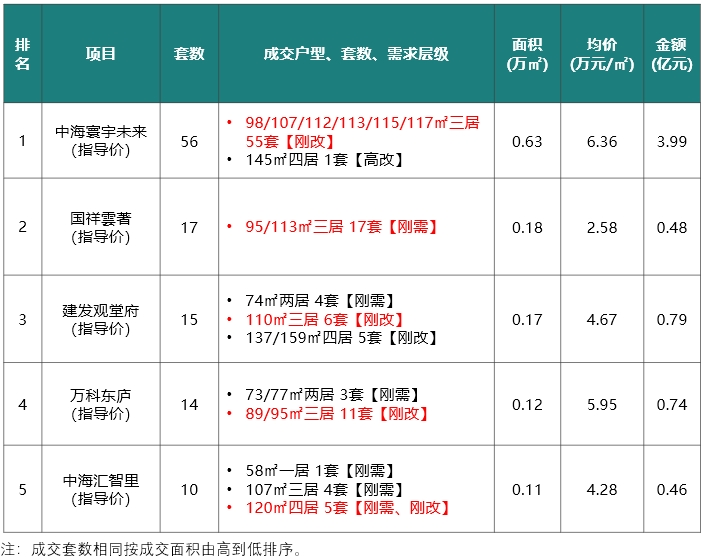Click rank number 4 in 万科东庐 row

tap(22, 405)
